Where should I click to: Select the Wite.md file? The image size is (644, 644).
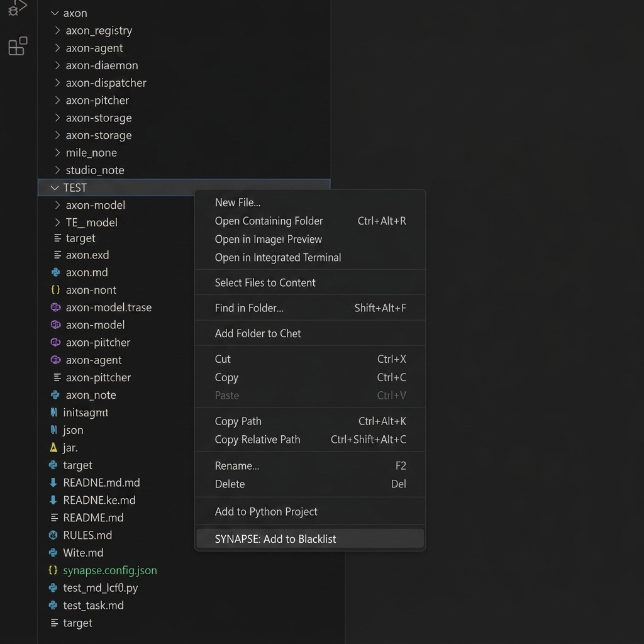point(84,552)
